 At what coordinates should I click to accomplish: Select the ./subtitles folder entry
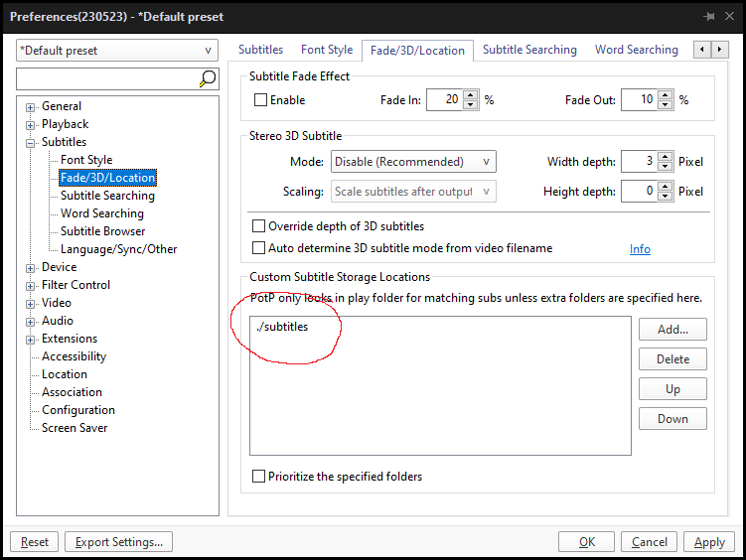coord(282,327)
